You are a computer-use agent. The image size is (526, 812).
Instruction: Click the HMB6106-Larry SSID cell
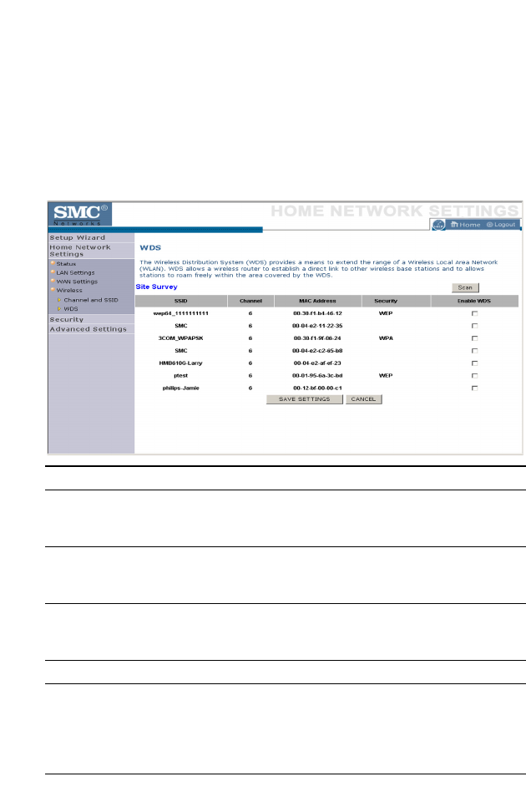[x=180, y=363]
